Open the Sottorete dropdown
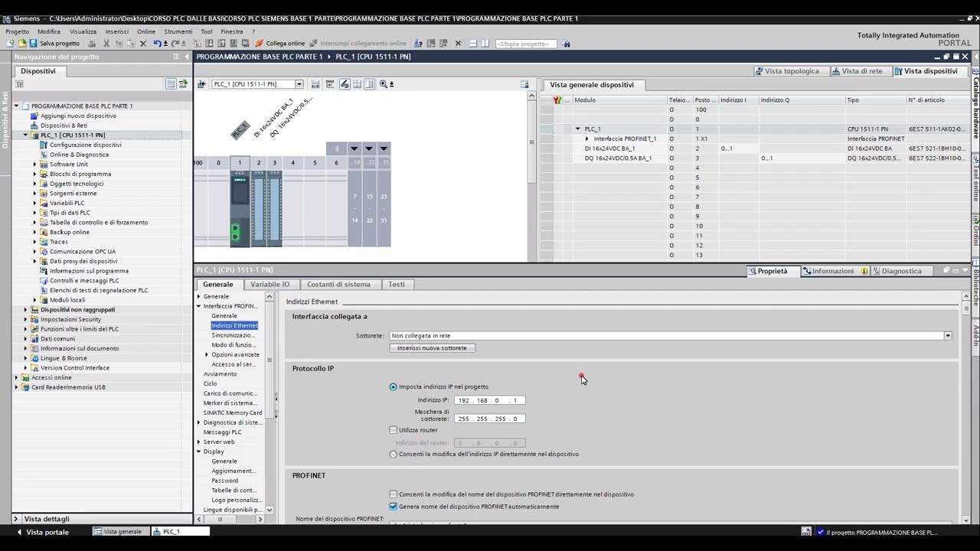This screenshot has height=551, width=980. (x=947, y=336)
